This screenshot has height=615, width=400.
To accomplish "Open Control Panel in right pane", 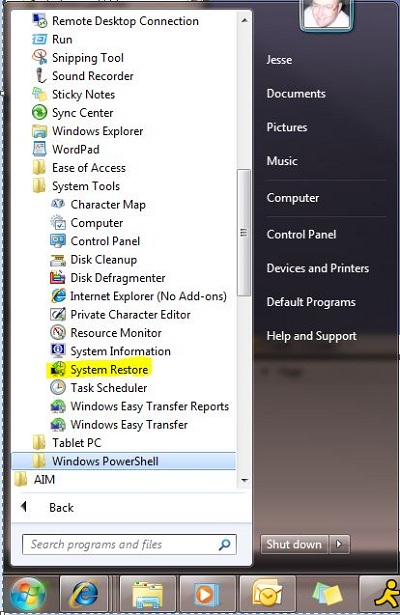I will (x=301, y=235).
